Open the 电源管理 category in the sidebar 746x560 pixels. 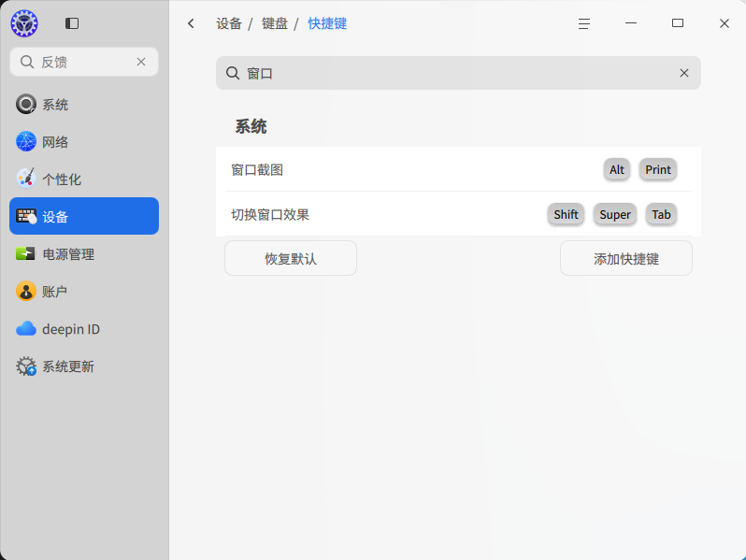(84, 253)
